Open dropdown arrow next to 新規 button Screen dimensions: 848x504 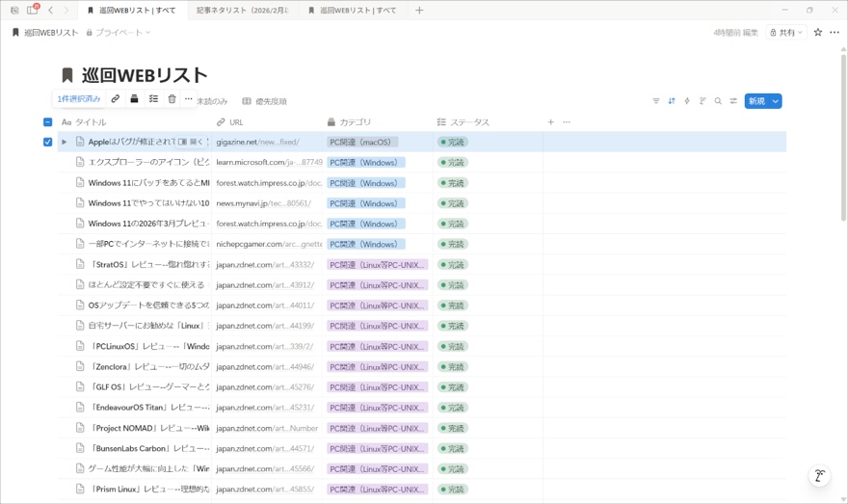(x=776, y=101)
